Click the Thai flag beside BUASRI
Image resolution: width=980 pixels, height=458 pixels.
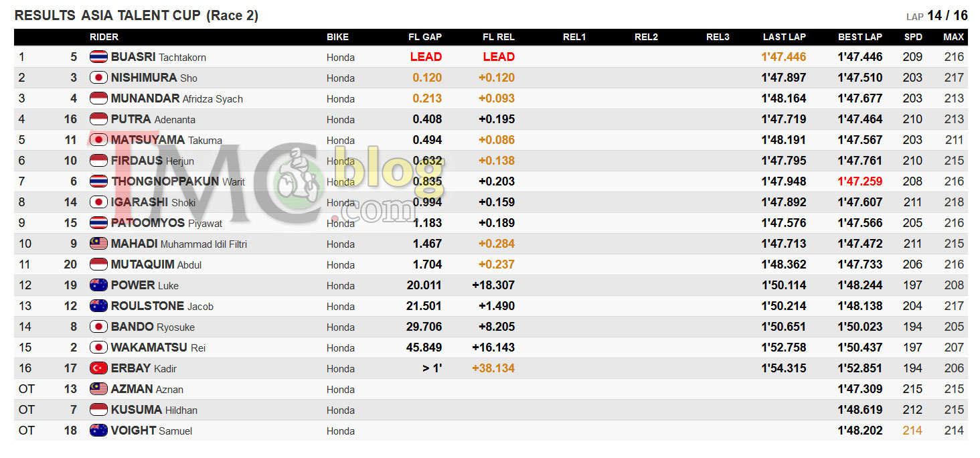point(98,57)
